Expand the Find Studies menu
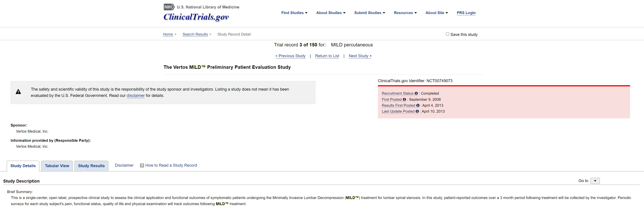This screenshot has width=644, height=209. tap(294, 13)
